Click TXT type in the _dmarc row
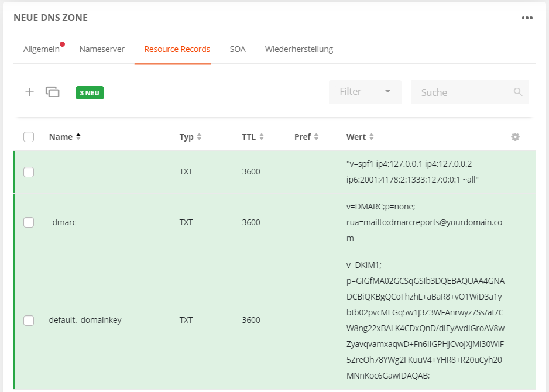Image resolution: width=549 pixels, height=392 pixels. coord(186,222)
